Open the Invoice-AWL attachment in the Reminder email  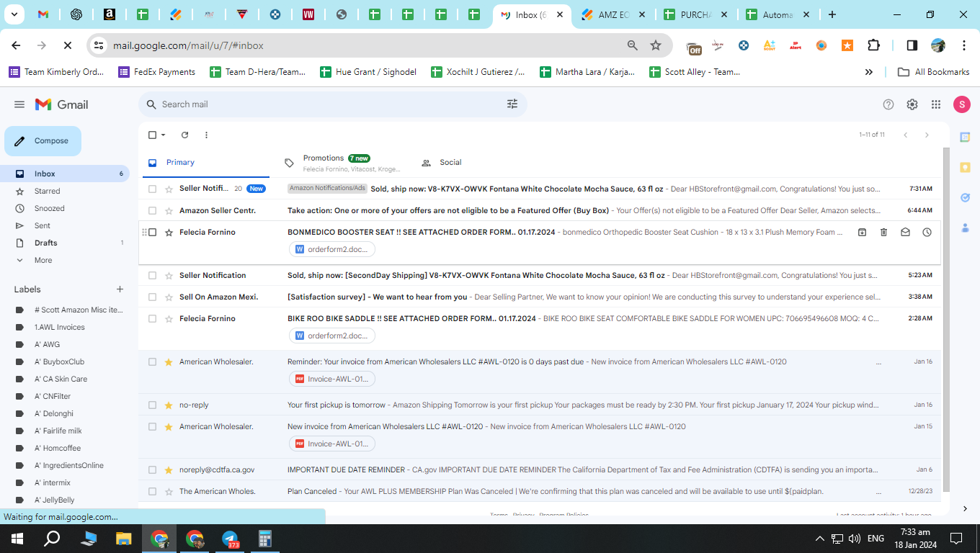coord(332,379)
